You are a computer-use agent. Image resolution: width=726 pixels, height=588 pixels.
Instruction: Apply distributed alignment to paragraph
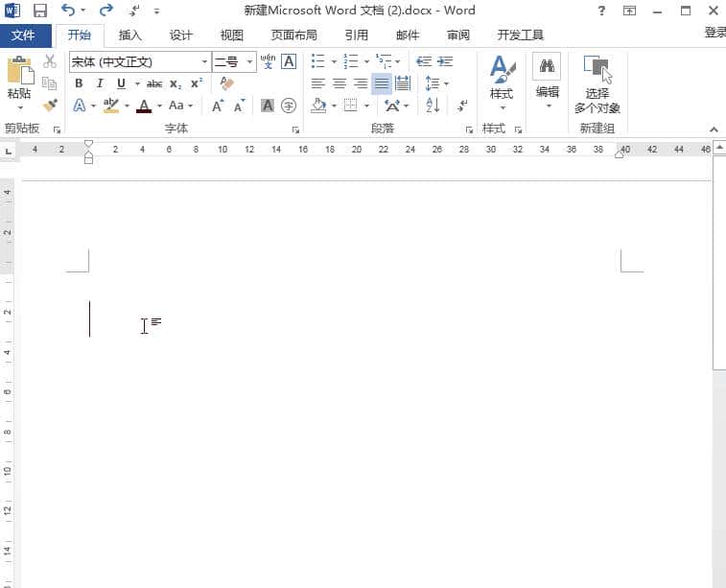coord(403,83)
